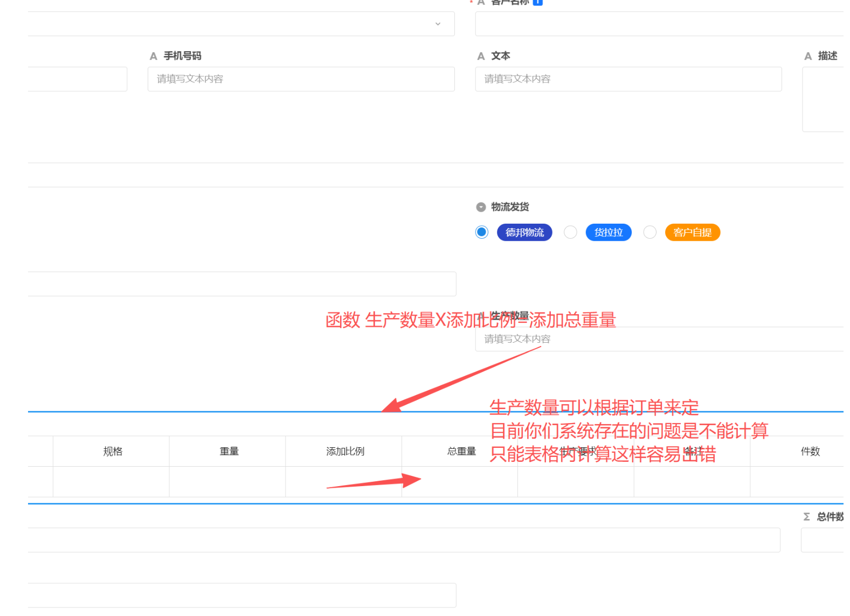Click the input box under 总件数
The image size is (850, 616).
point(823,540)
